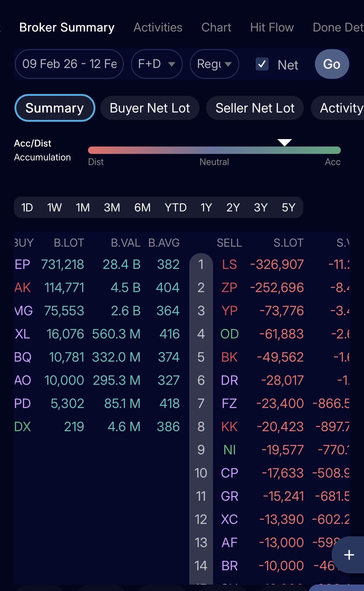Click the Acc/Dist indicator marker
Image resolution: width=364 pixels, height=591 pixels.
pyautogui.click(x=284, y=142)
